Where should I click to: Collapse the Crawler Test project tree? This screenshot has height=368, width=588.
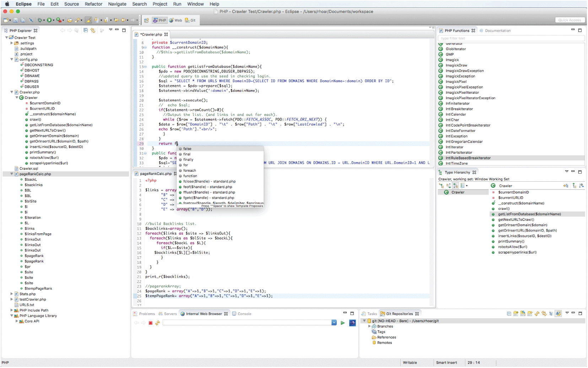point(6,38)
